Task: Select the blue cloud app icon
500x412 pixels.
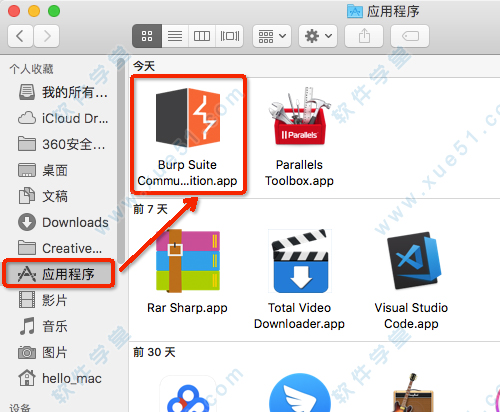Action: coord(188,394)
